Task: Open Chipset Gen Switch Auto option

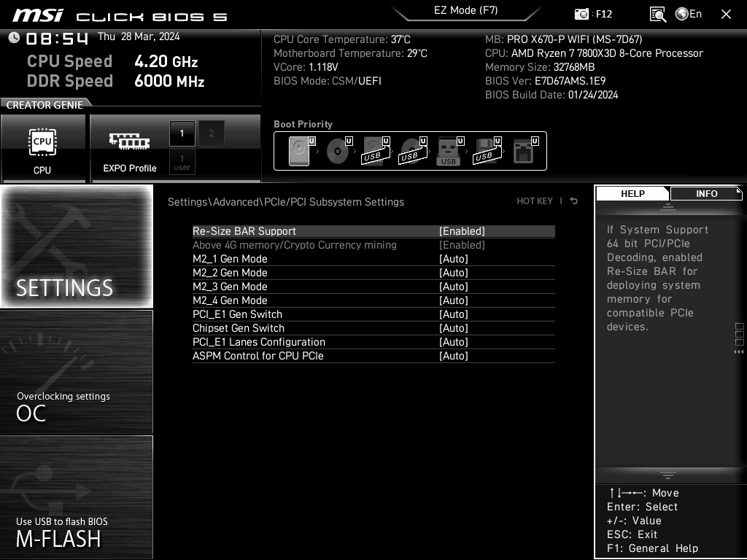Action: coord(454,327)
